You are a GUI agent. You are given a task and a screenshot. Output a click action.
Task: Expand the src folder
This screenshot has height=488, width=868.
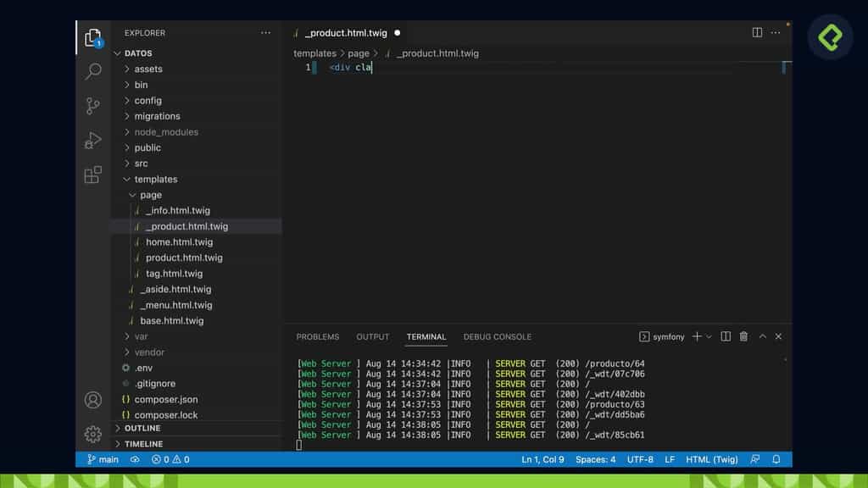point(142,164)
